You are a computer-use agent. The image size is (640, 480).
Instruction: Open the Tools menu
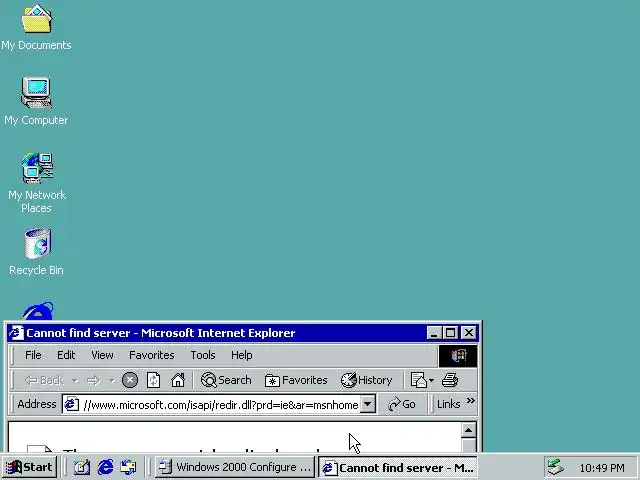point(202,355)
